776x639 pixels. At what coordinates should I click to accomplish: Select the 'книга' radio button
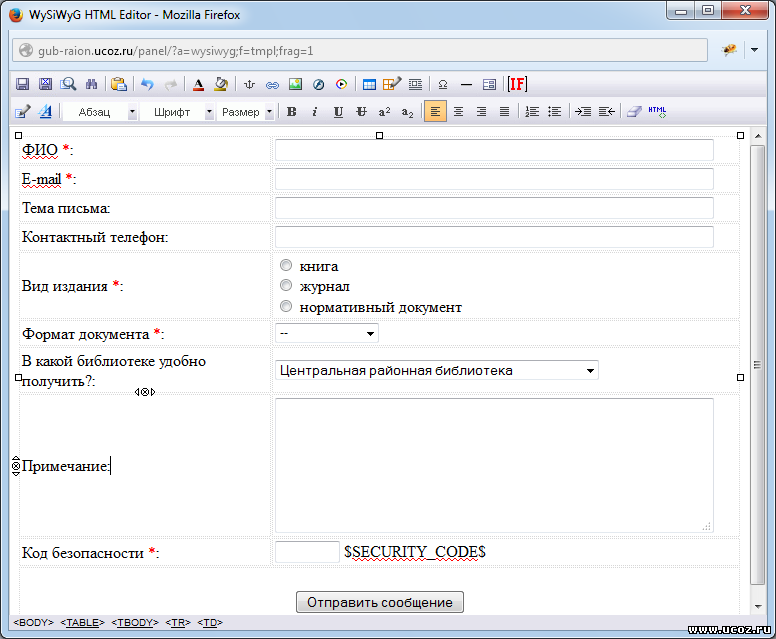(x=286, y=266)
